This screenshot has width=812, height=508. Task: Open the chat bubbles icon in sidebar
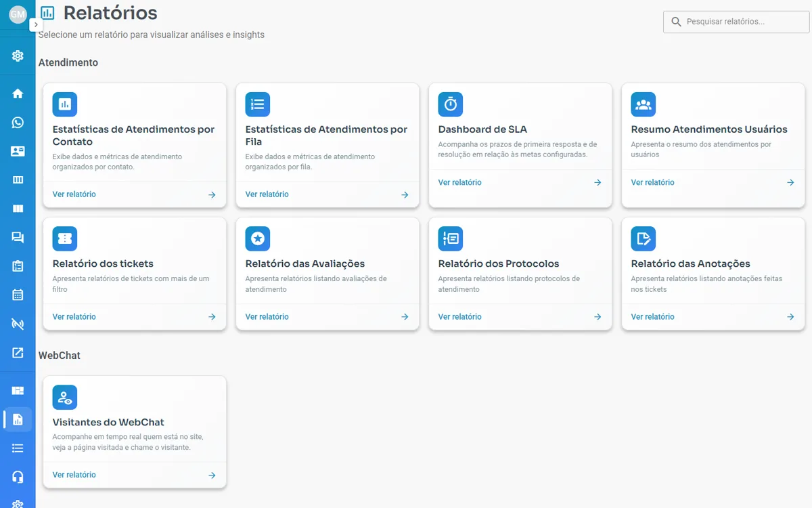point(18,237)
